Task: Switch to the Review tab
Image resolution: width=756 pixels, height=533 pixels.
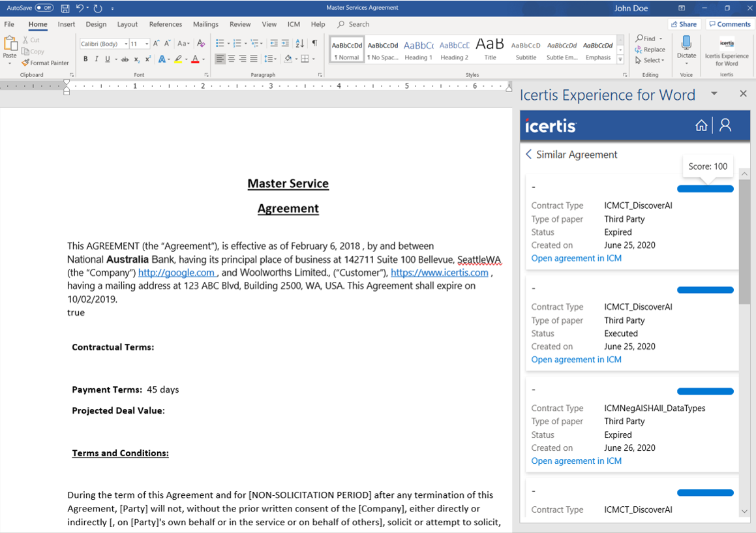Action: tap(240, 24)
